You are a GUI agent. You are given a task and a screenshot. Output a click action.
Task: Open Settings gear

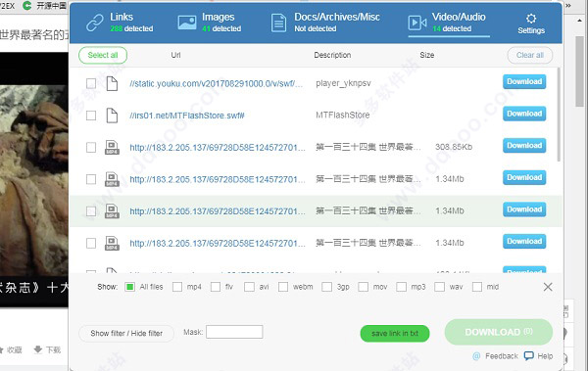531,23
